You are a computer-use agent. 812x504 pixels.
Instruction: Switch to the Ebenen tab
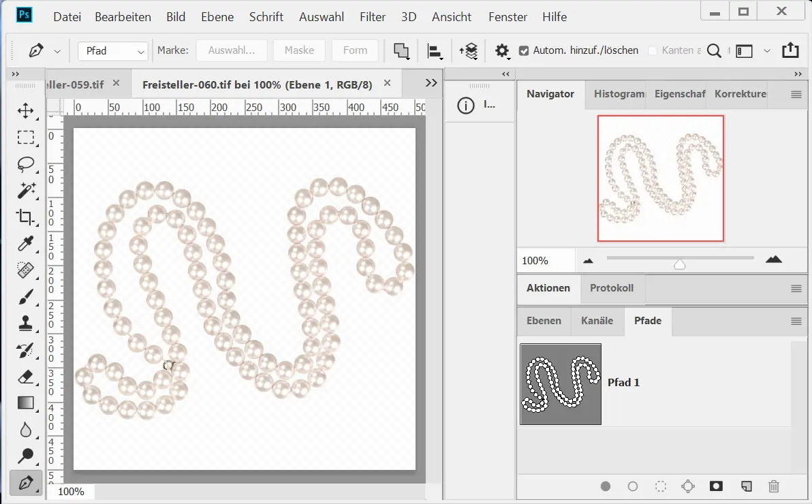544,321
